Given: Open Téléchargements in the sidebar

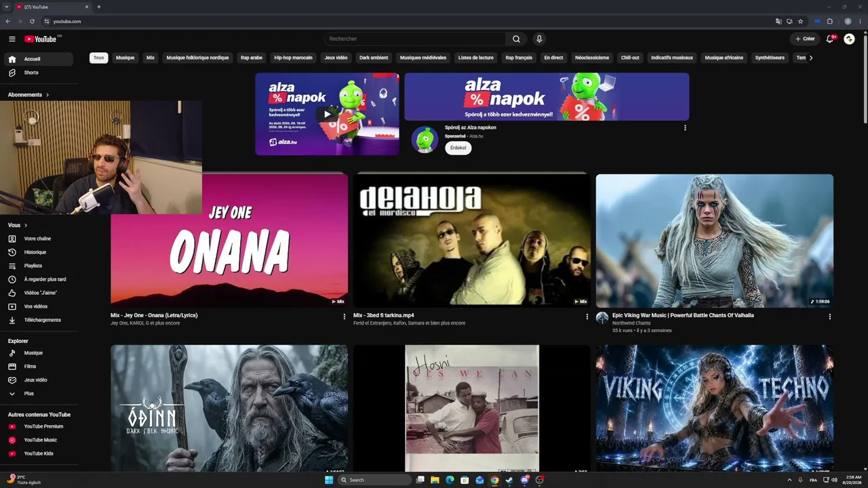Looking at the screenshot, I should [37, 320].
